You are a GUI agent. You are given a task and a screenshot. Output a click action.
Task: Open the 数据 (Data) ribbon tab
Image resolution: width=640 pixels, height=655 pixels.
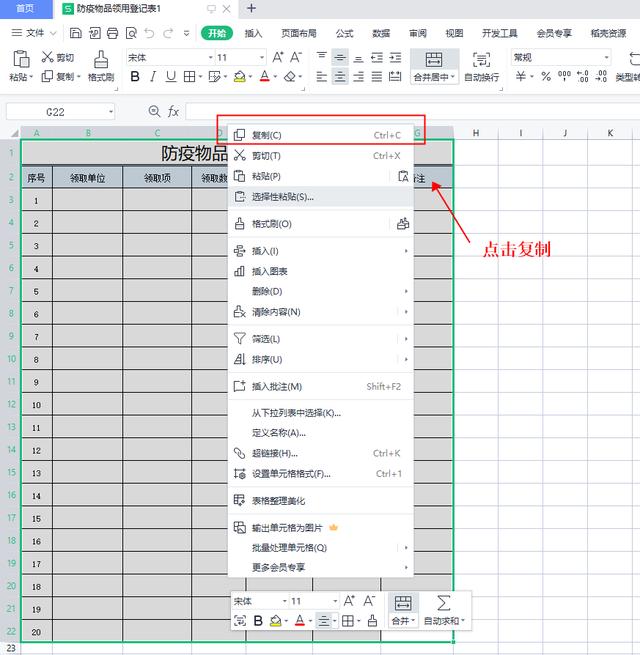pos(381,33)
